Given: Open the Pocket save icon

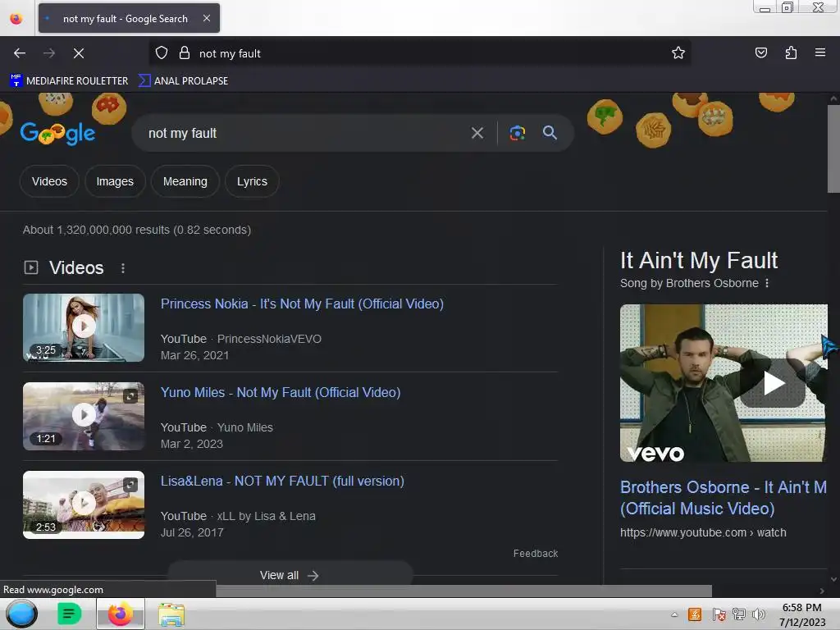Looking at the screenshot, I should (760, 53).
